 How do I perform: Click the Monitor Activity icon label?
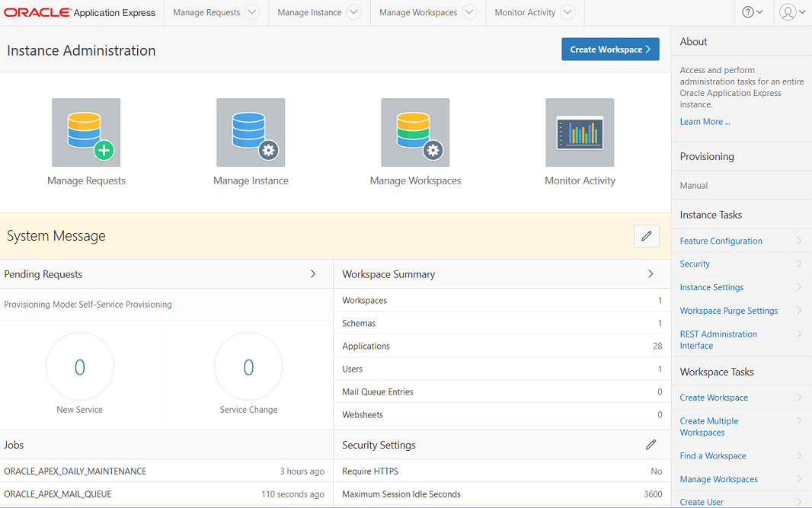(x=580, y=181)
